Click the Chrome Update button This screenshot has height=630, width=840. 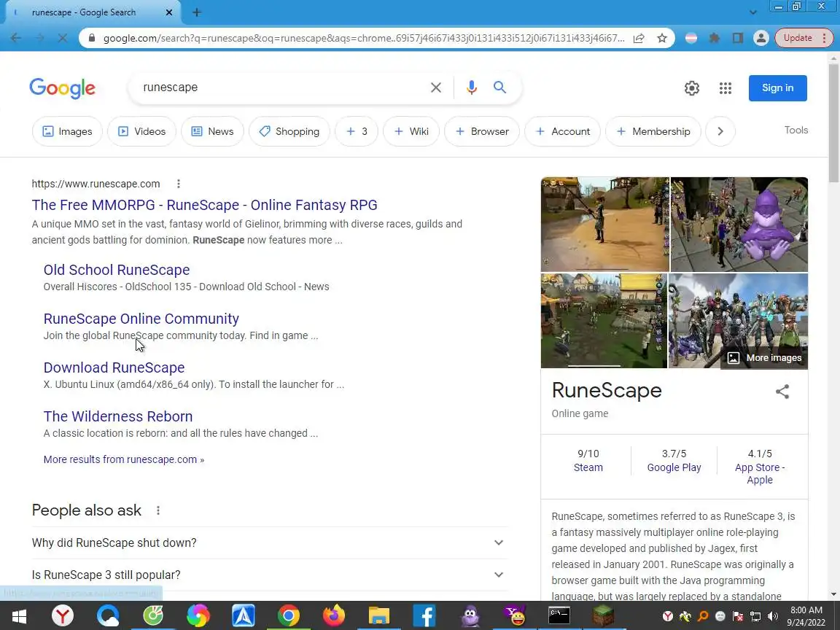(x=798, y=38)
